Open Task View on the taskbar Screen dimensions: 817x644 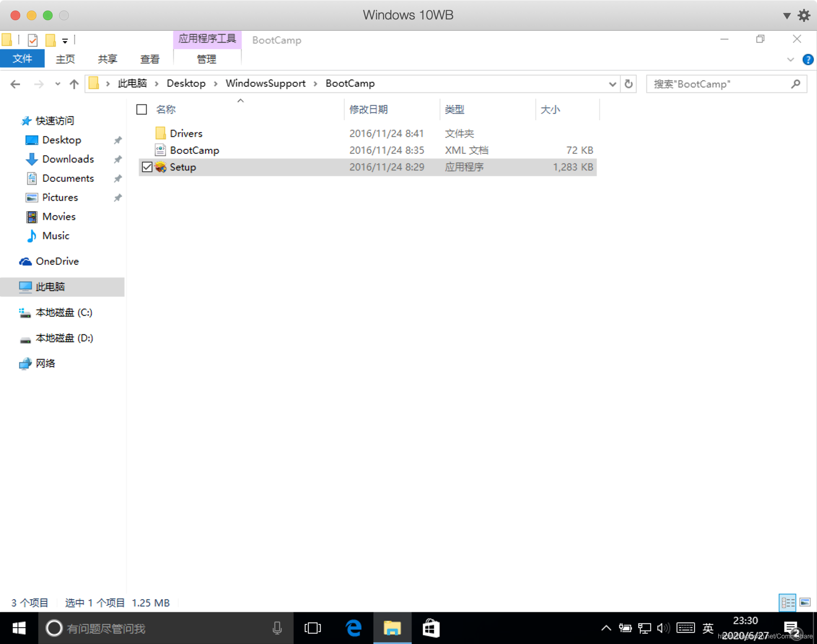(x=313, y=628)
